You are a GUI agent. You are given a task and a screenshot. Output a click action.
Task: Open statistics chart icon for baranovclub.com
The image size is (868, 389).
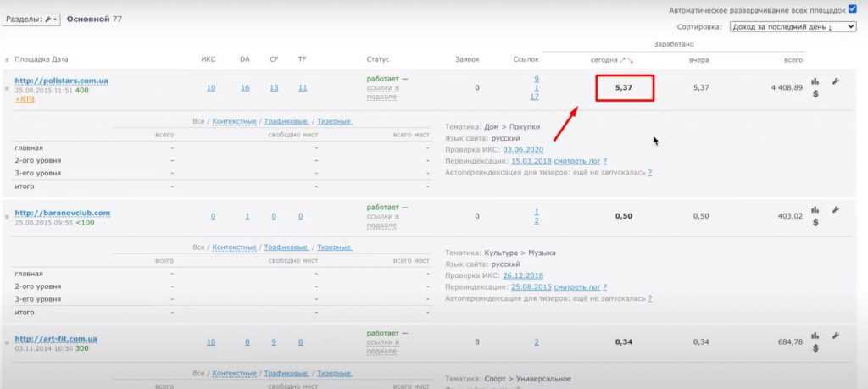[815, 210]
